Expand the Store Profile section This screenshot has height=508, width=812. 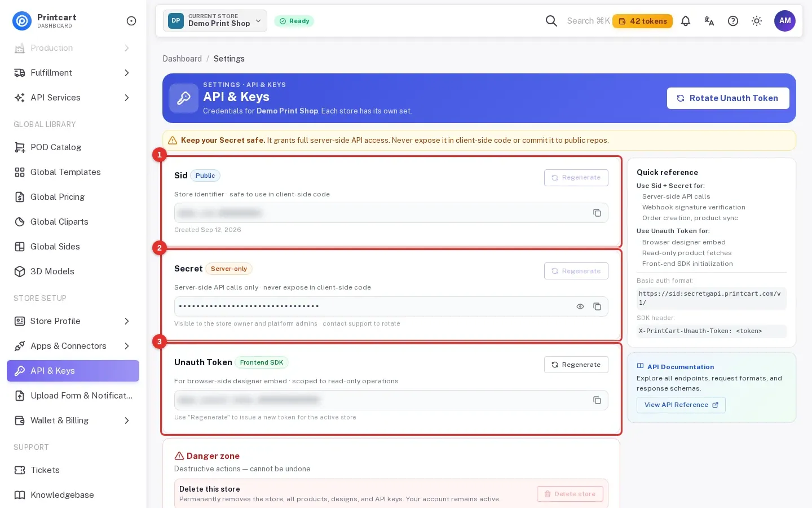(73, 321)
